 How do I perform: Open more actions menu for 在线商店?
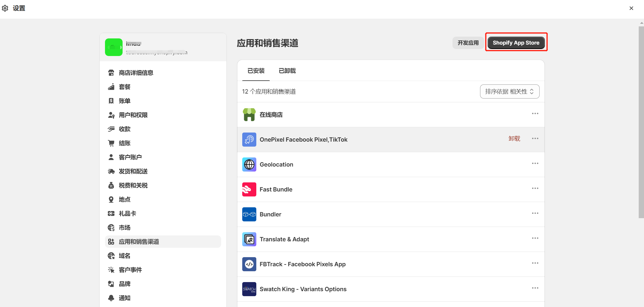[x=535, y=113]
